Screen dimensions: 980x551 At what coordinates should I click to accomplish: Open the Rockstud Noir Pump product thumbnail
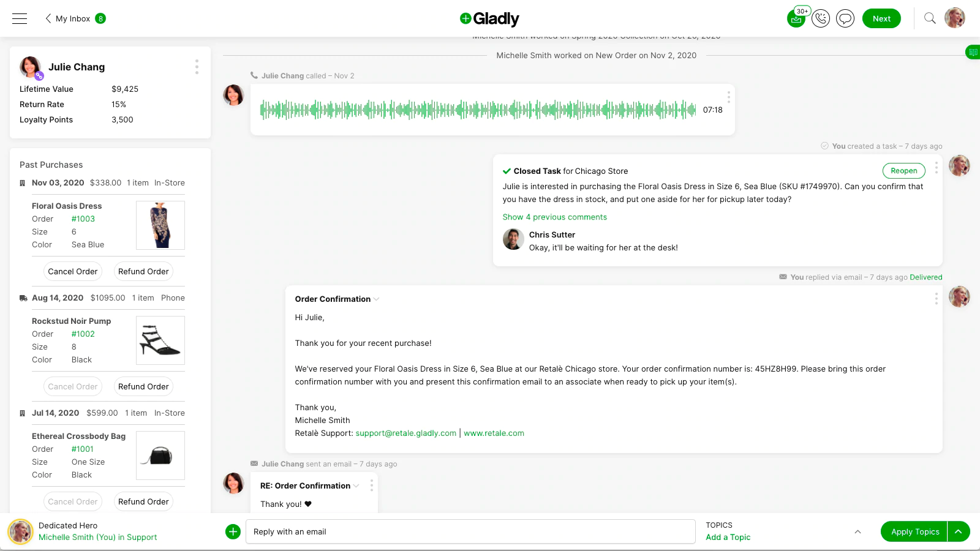[160, 340]
